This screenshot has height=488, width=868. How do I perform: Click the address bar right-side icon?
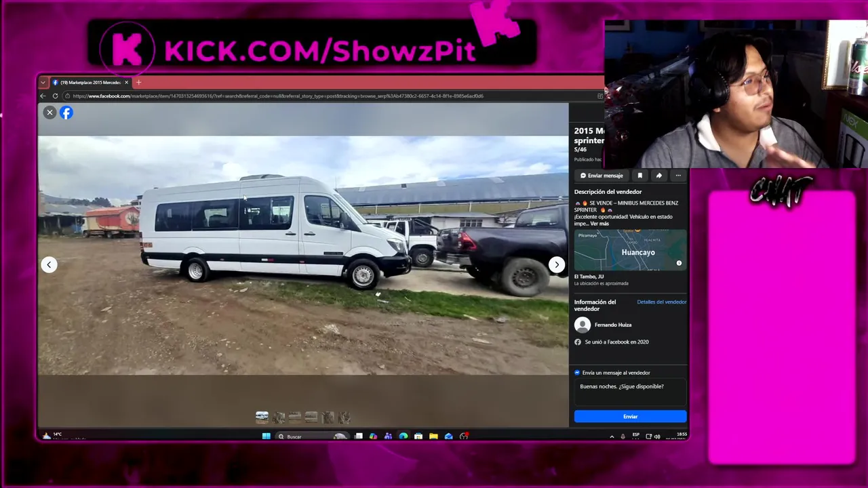[x=599, y=96]
